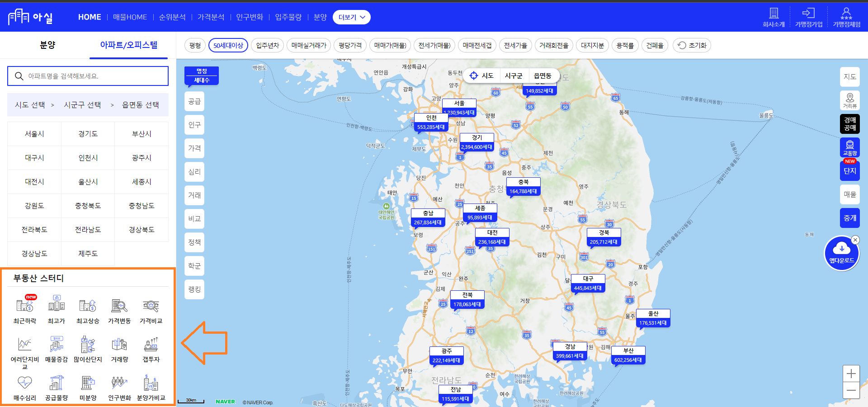The height and width of the screenshot is (407, 868).
Task: Open the 가격 map side panel
Action: point(194,148)
